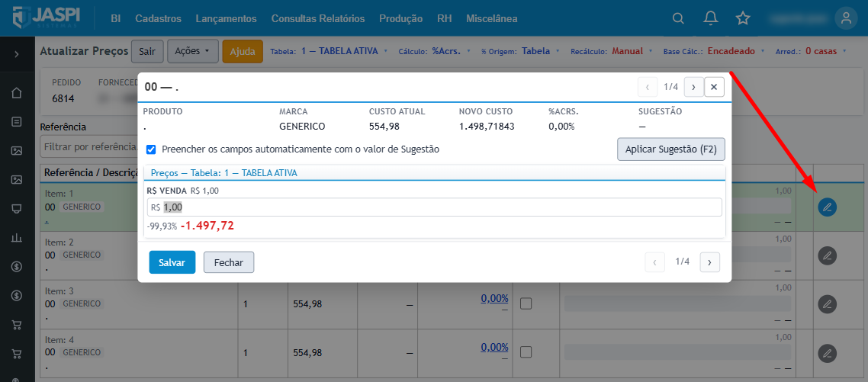Click the Atualizar Preços page title
Screen dimensions: 868x382
tap(83, 51)
